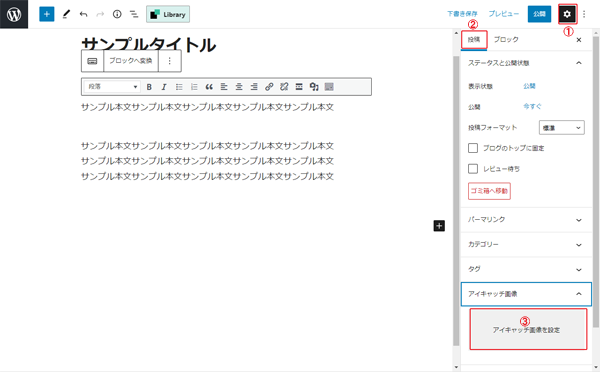This screenshot has height=372, width=600.
Task: Open the document info details icon
Action: pos(117,14)
